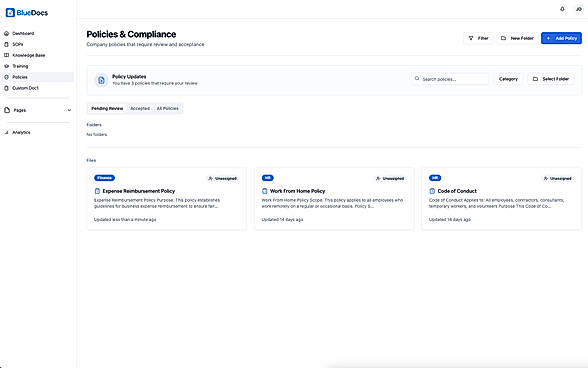Open the Code of Conduct title
Image resolution: width=588 pixels, height=368 pixels.
pos(457,191)
